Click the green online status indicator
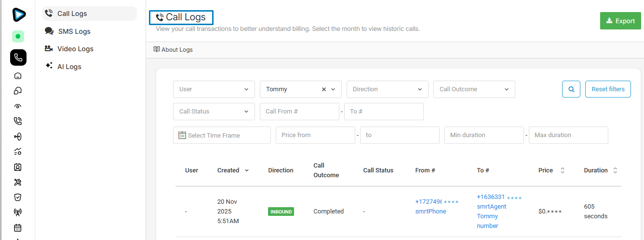This screenshot has width=644, height=240. tap(18, 36)
